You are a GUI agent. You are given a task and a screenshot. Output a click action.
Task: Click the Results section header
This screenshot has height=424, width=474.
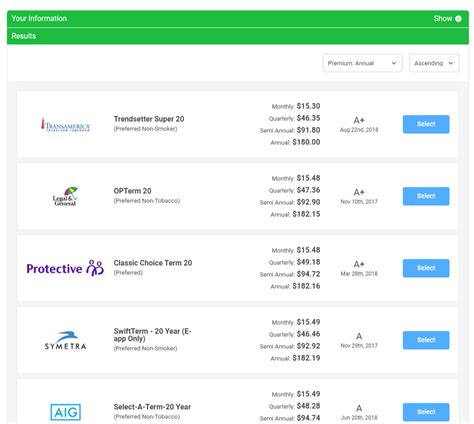pyautogui.click(x=238, y=36)
